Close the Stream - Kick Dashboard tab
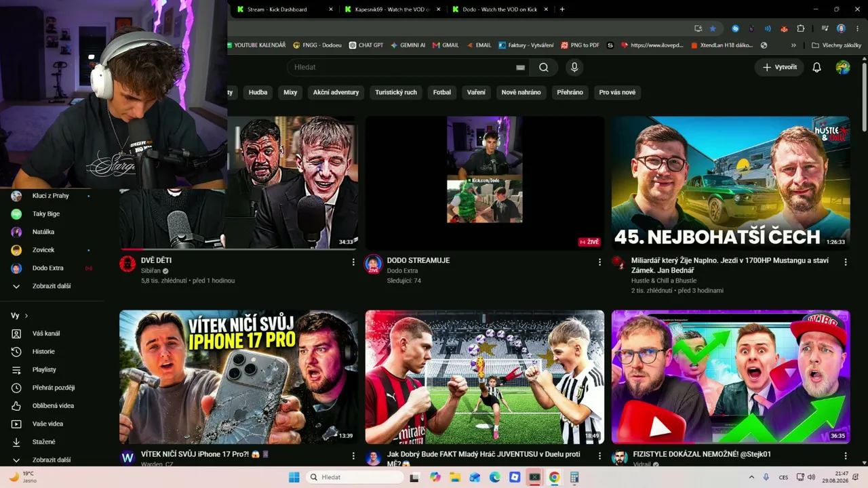 point(331,9)
